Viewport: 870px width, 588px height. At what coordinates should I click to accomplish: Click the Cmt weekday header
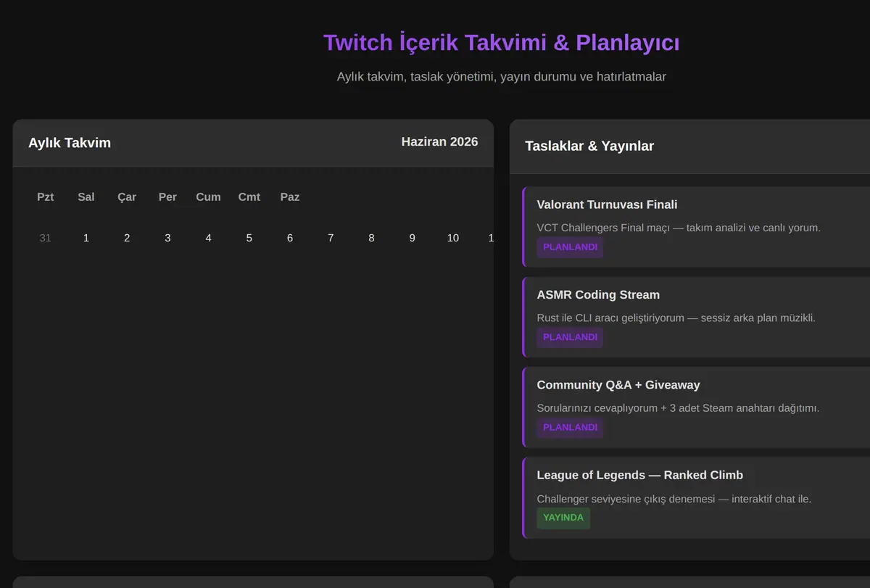[x=249, y=197]
